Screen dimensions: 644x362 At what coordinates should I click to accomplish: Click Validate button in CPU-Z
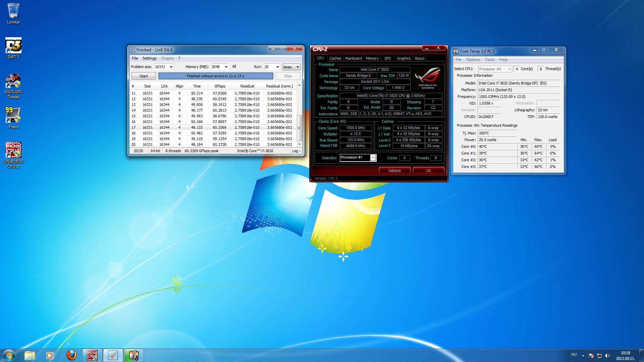pos(394,171)
